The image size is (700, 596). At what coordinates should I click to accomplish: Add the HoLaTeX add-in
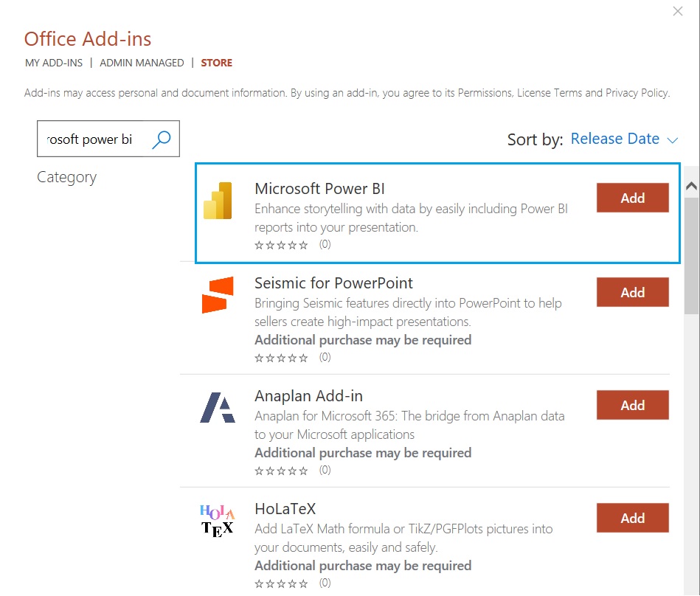(x=632, y=518)
